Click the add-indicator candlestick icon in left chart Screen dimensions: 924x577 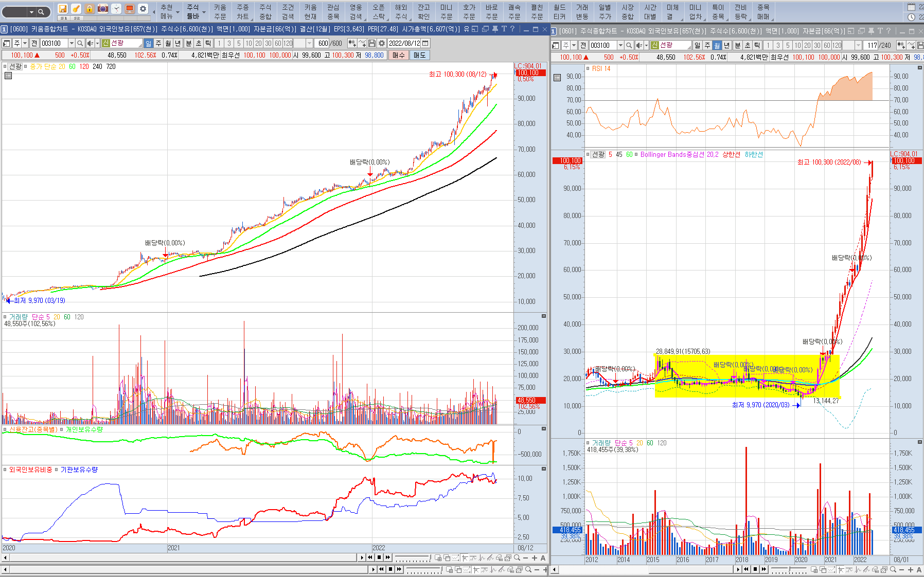click(352, 44)
